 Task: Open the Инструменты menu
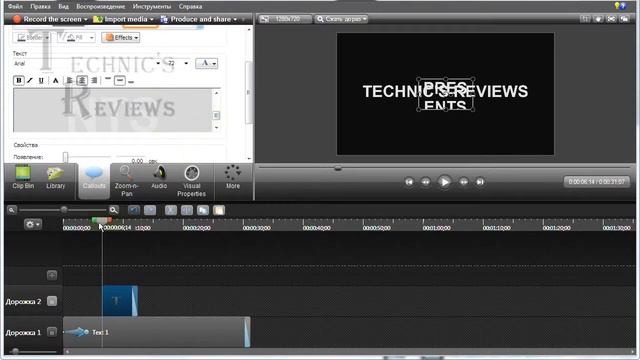[x=152, y=7]
